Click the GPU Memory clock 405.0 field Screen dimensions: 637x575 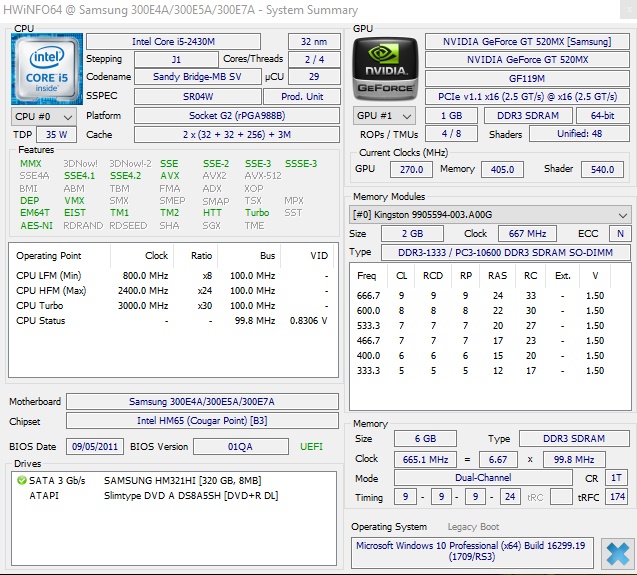[502, 169]
